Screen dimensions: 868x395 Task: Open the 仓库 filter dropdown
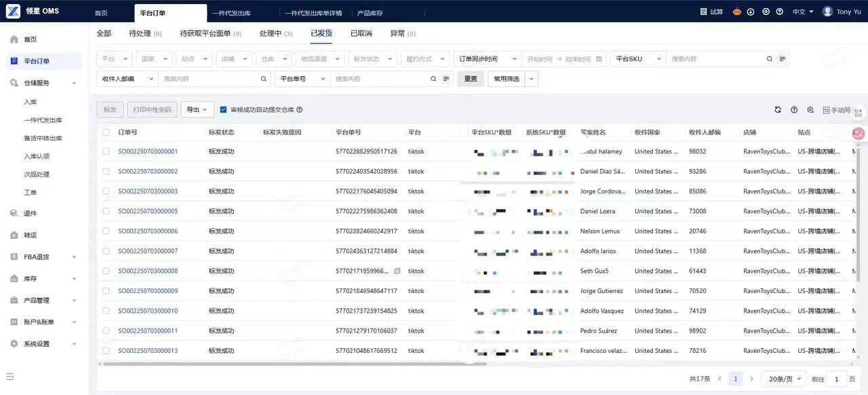click(x=274, y=59)
